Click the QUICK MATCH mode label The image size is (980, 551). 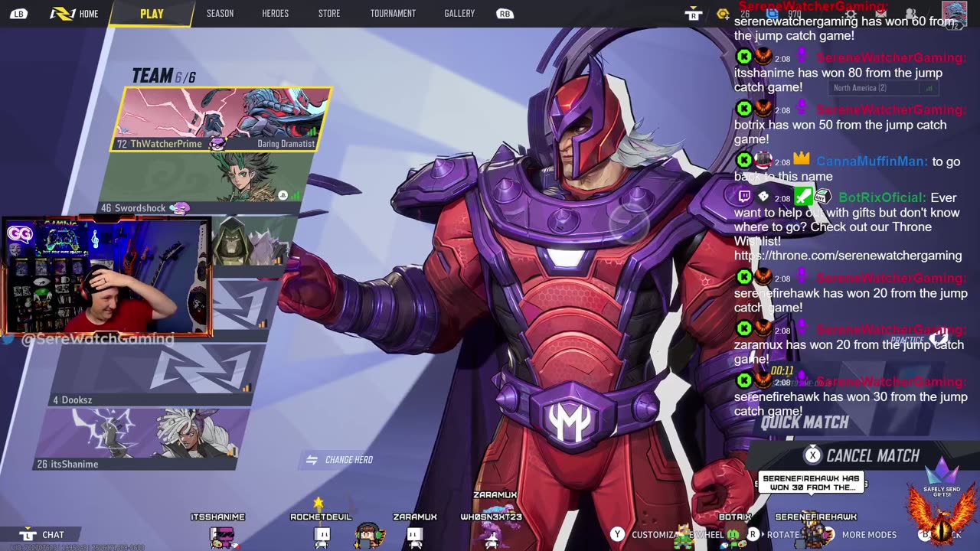(805, 422)
